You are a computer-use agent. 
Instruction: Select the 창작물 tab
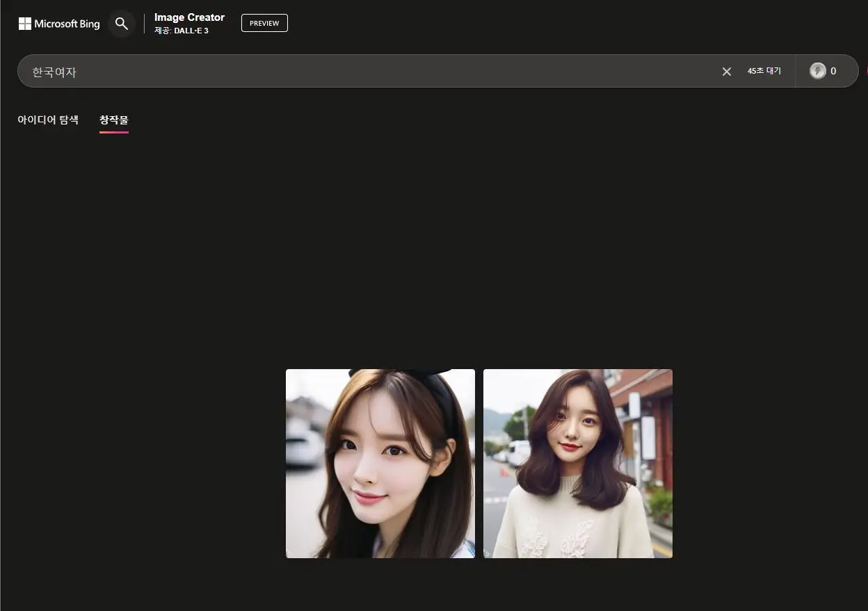pos(113,119)
